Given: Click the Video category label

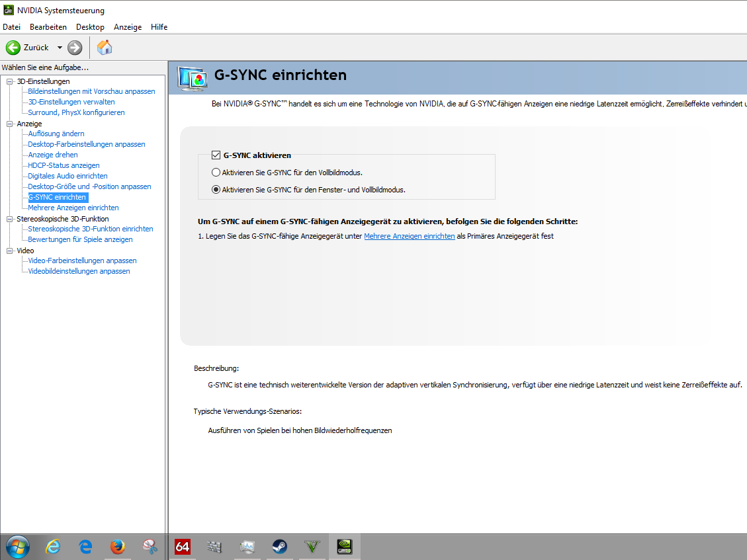Looking at the screenshot, I should point(25,251).
